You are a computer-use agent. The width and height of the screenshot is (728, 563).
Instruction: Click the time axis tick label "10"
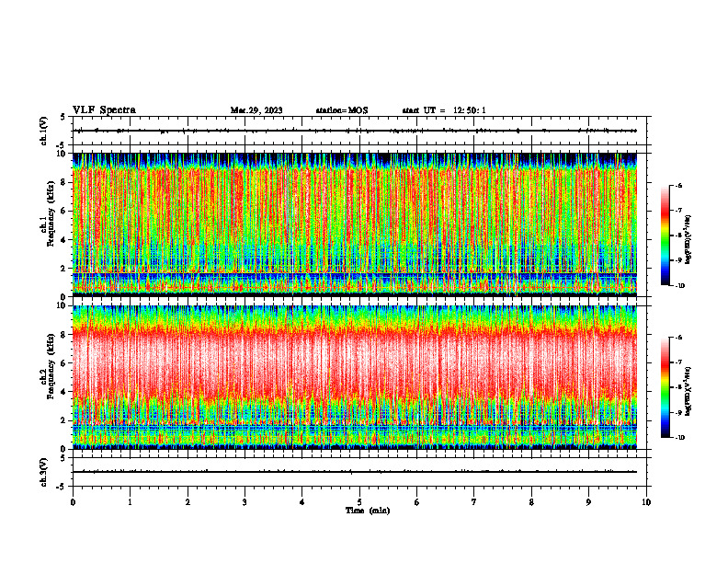(646, 502)
